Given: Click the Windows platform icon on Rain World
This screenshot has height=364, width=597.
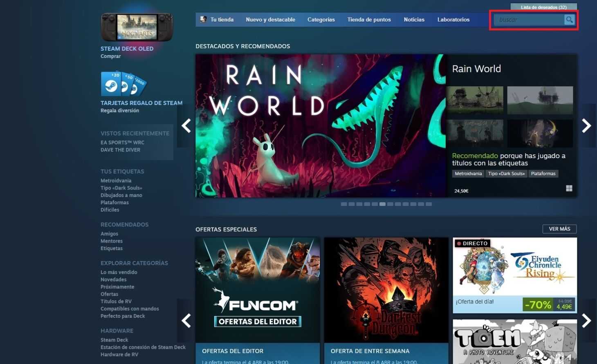Looking at the screenshot, I should click(569, 188).
